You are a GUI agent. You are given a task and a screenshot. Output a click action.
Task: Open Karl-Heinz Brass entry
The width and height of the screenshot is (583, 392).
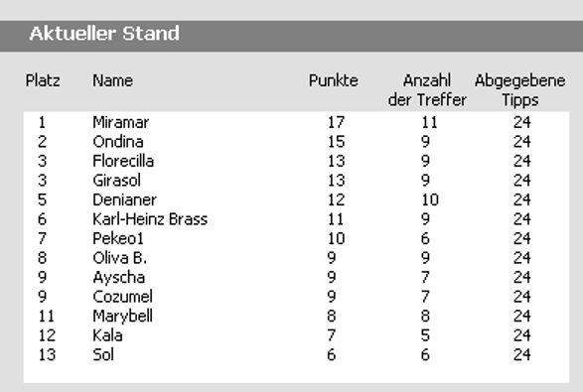pyautogui.click(x=150, y=219)
